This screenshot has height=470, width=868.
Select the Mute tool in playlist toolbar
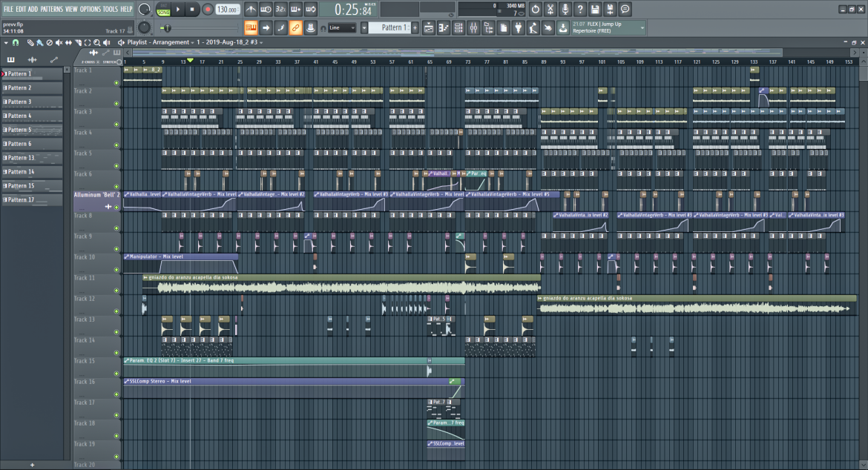59,42
